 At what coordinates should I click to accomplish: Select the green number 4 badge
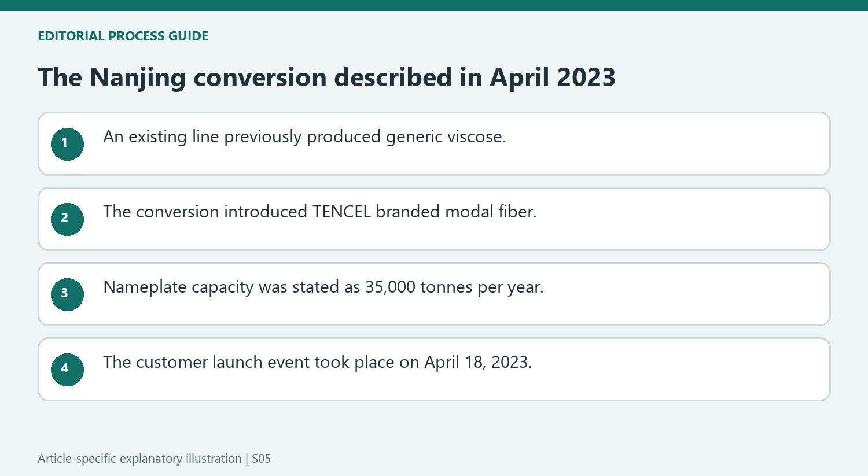coord(67,370)
